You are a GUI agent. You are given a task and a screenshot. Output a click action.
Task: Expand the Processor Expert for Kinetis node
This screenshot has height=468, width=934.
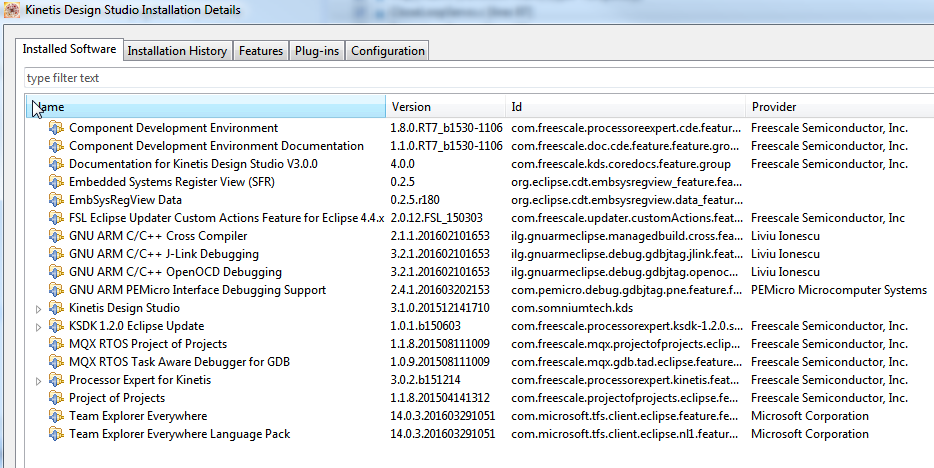[x=38, y=381]
